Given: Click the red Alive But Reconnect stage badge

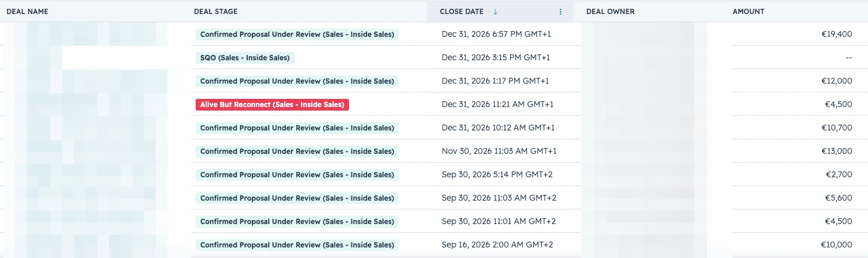Looking at the screenshot, I should tap(272, 105).
